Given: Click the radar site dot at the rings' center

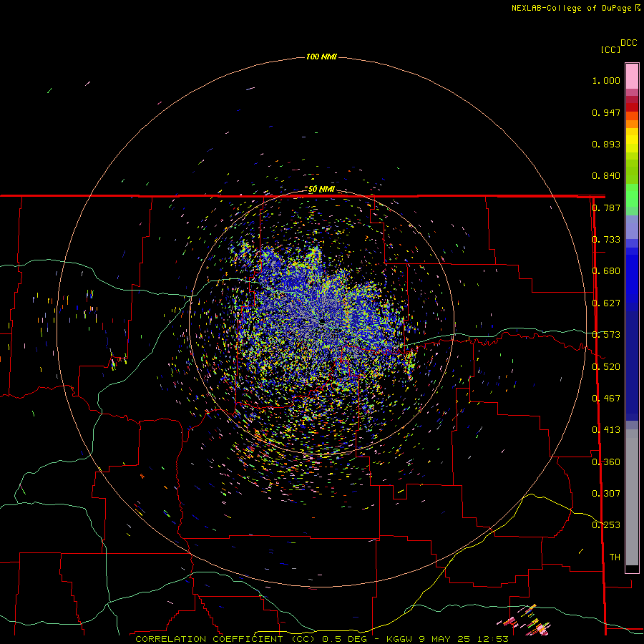Looking at the screenshot, I should pyautogui.click(x=321, y=321).
